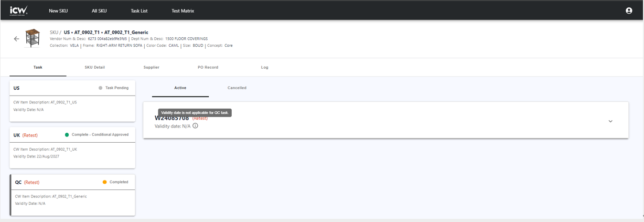Click the ICW logo in header

pos(18,10)
